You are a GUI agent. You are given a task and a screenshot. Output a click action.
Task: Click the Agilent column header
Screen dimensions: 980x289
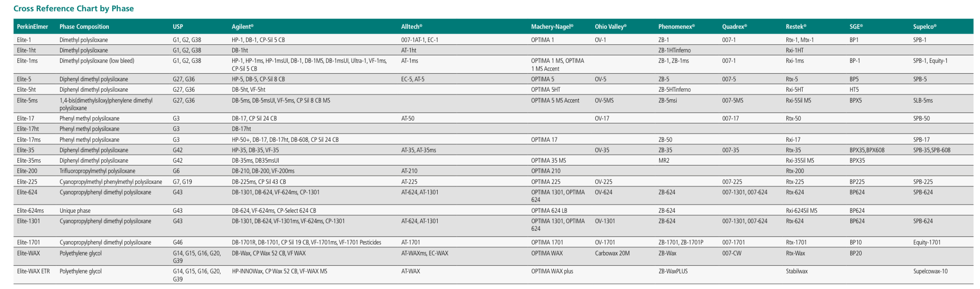coord(243,27)
